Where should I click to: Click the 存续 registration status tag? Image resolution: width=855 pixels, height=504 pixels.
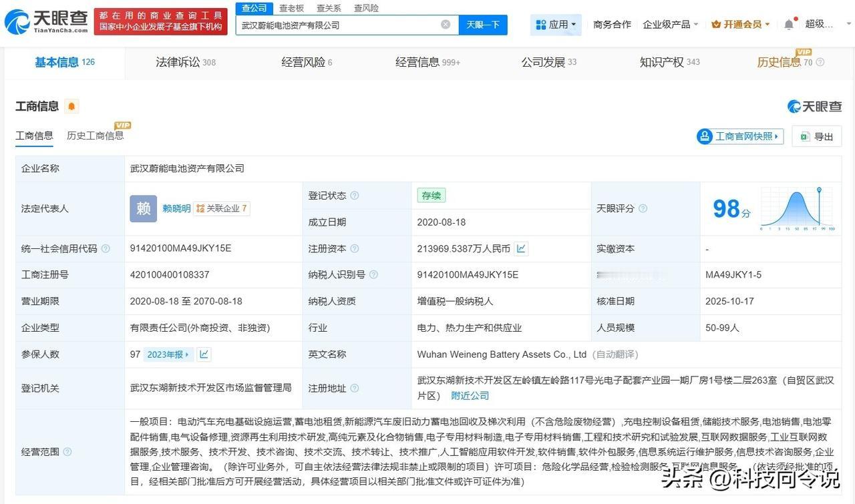(x=432, y=196)
